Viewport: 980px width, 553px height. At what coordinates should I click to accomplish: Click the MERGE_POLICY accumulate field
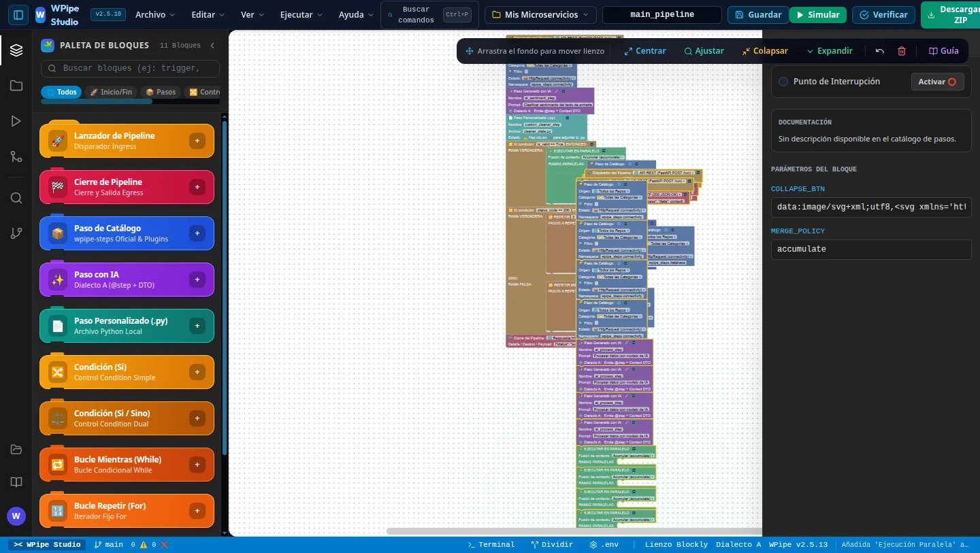point(870,250)
